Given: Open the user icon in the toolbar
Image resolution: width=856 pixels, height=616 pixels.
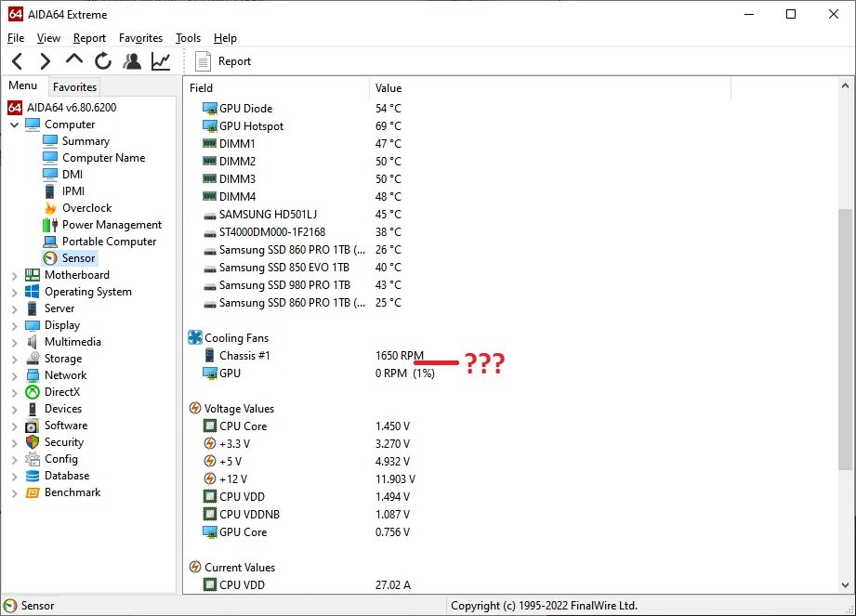Looking at the screenshot, I should click(132, 61).
